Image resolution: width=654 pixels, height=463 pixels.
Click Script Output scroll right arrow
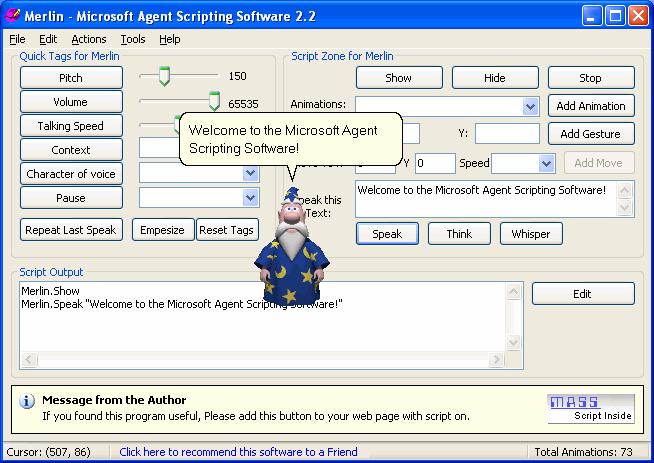coord(496,360)
